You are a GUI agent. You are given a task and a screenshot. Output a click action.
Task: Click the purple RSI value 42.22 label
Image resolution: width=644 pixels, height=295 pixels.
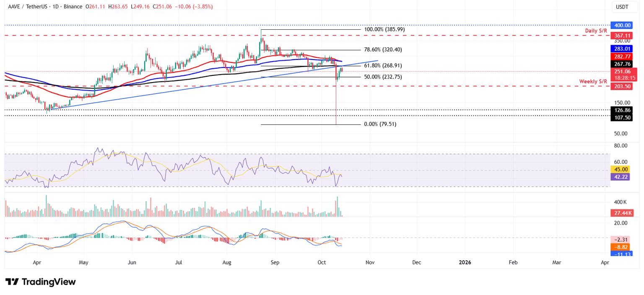pyautogui.click(x=619, y=177)
